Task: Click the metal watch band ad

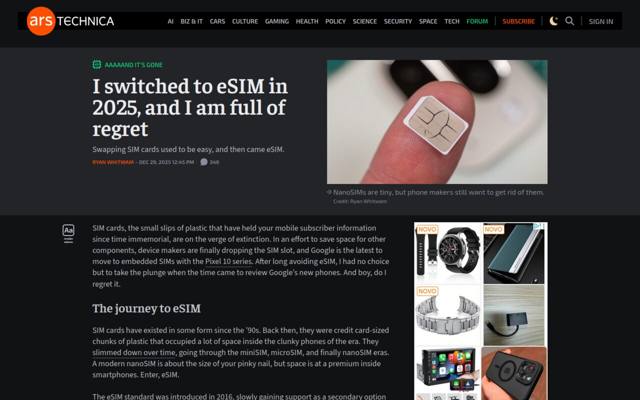Action: (448, 315)
